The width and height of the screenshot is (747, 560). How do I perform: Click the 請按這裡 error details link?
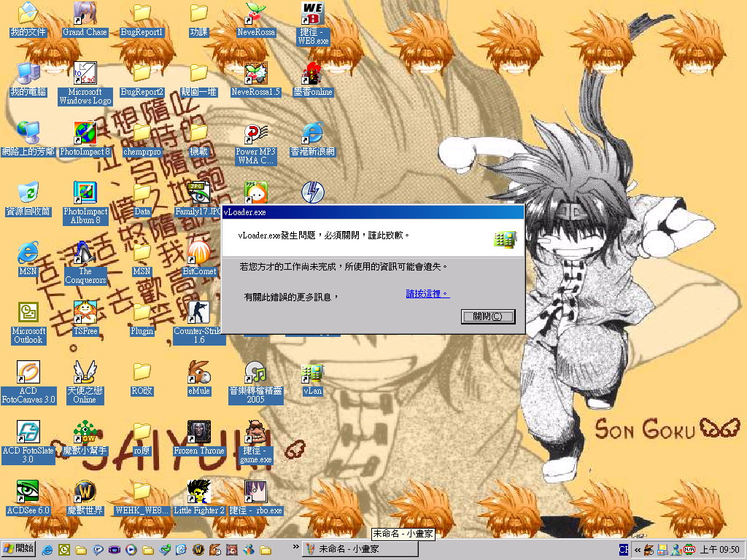pos(427,294)
